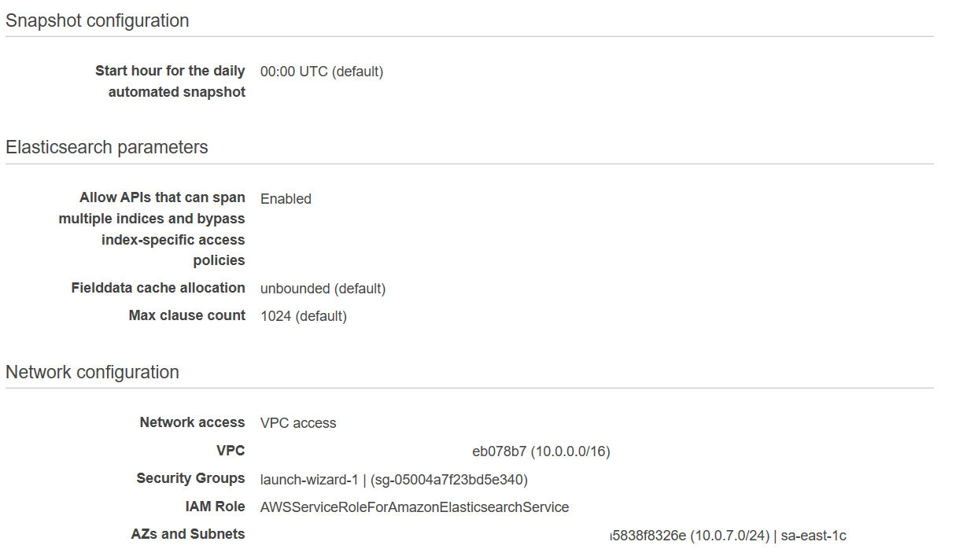
Task: Select the Allow APIs that can span multiple indices label
Action: [152, 229]
